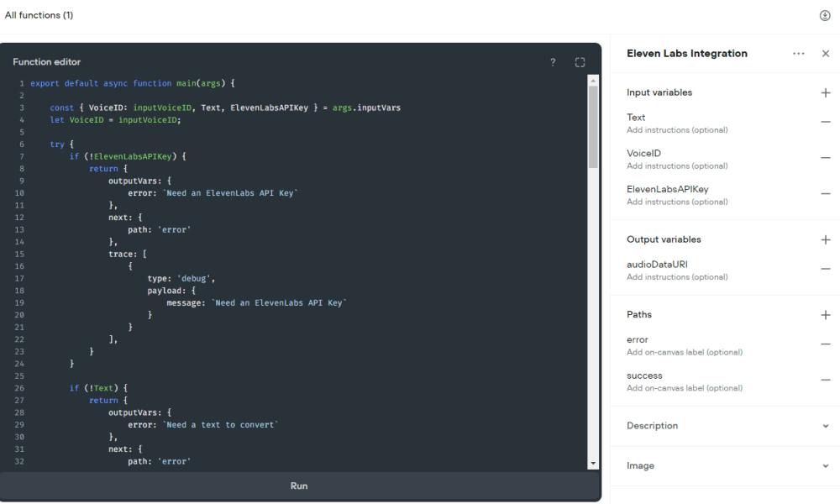Expand the function editor to fullscreen
The width and height of the screenshot is (840, 504).
coord(580,62)
